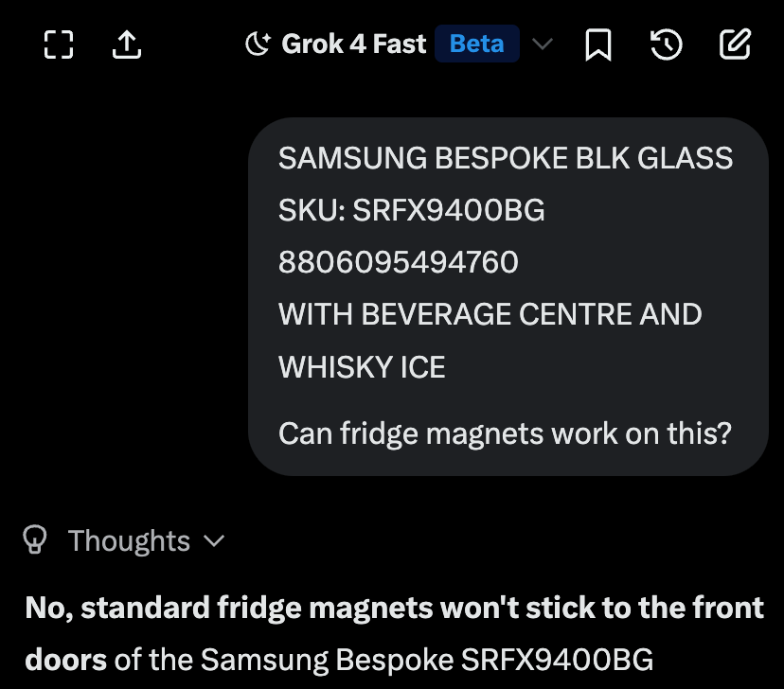Click the blue Beta badge
The image size is (784, 689).
click(x=477, y=44)
